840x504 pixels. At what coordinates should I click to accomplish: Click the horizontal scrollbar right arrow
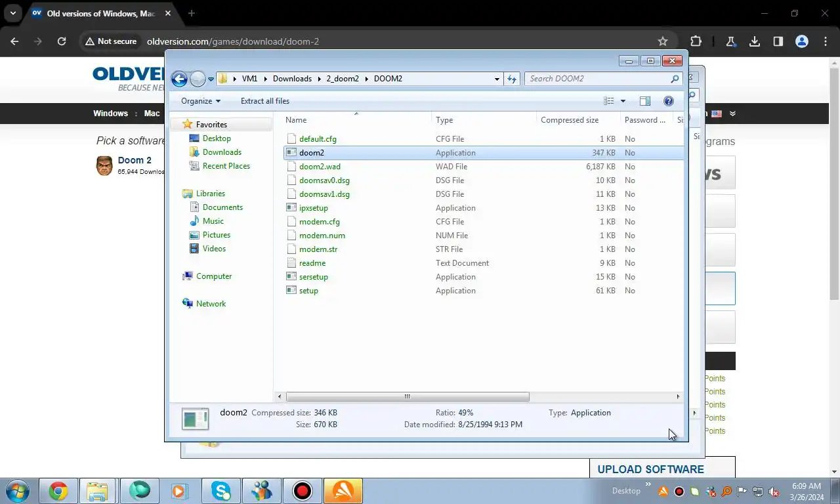pos(678,396)
